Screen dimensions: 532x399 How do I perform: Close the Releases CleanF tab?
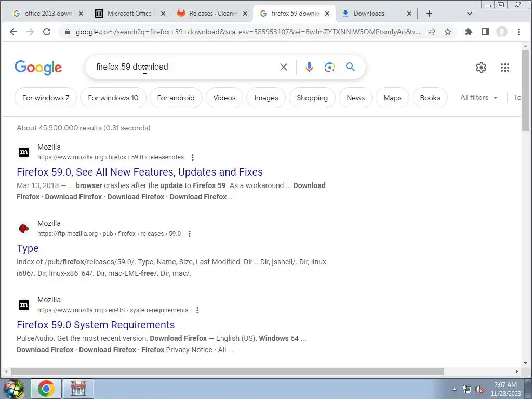245,14
